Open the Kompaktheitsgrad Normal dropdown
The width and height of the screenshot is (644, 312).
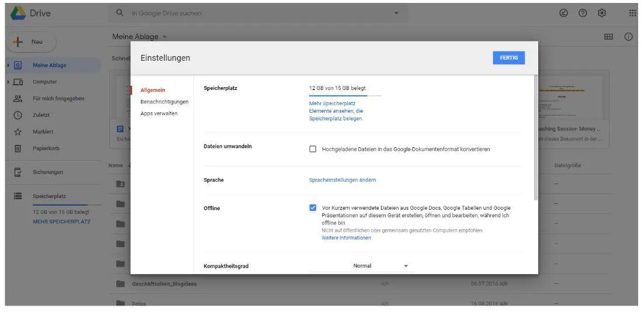(x=362, y=266)
